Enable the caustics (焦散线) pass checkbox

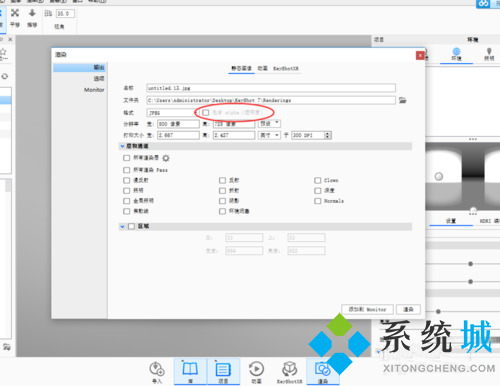(x=126, y=211)
